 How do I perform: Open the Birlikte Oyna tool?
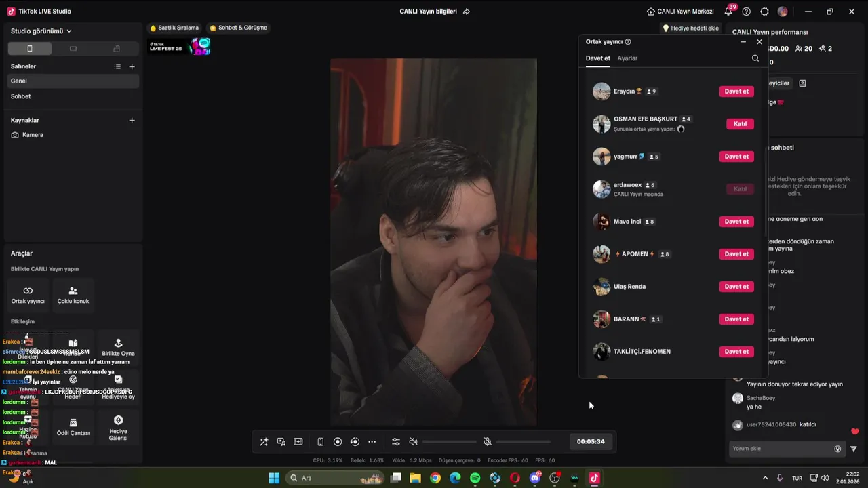118,348
